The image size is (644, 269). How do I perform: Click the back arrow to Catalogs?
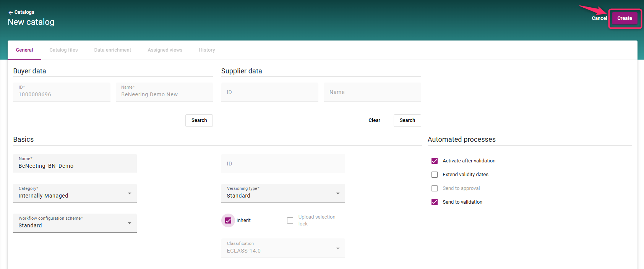pos(11,12)
